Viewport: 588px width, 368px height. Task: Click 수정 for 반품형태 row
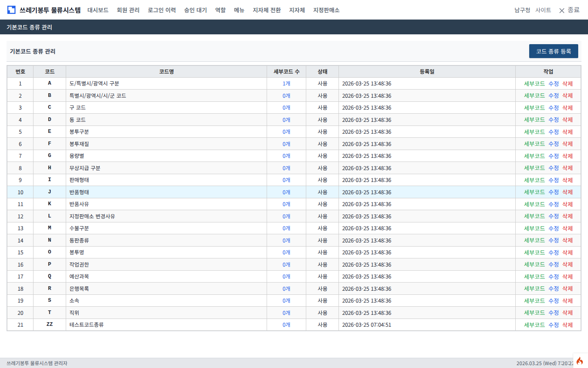coord(553,192)
